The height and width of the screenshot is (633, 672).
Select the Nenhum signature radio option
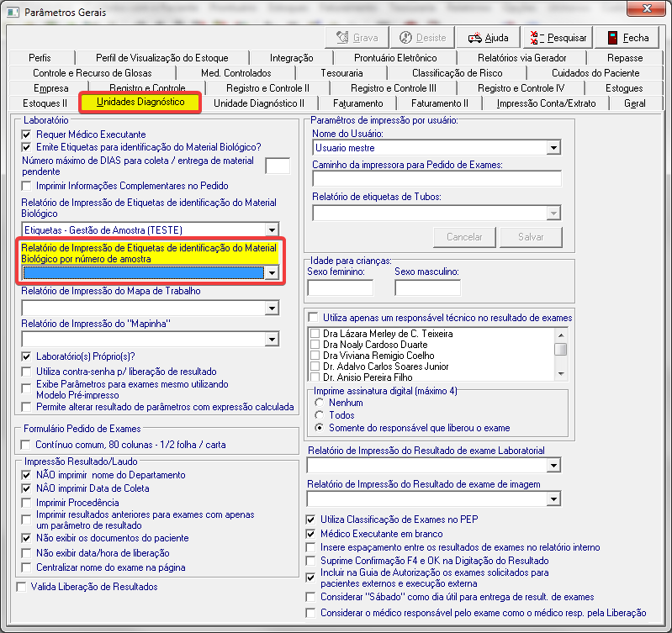320,403
